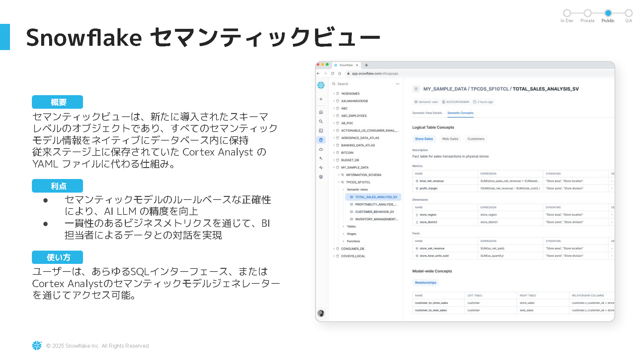Image resolution: width=644 pixels, height=362 pixels.
Task: Expand the INFORMATION_SCHEMA schema node
Action: (x=339, y=175)
